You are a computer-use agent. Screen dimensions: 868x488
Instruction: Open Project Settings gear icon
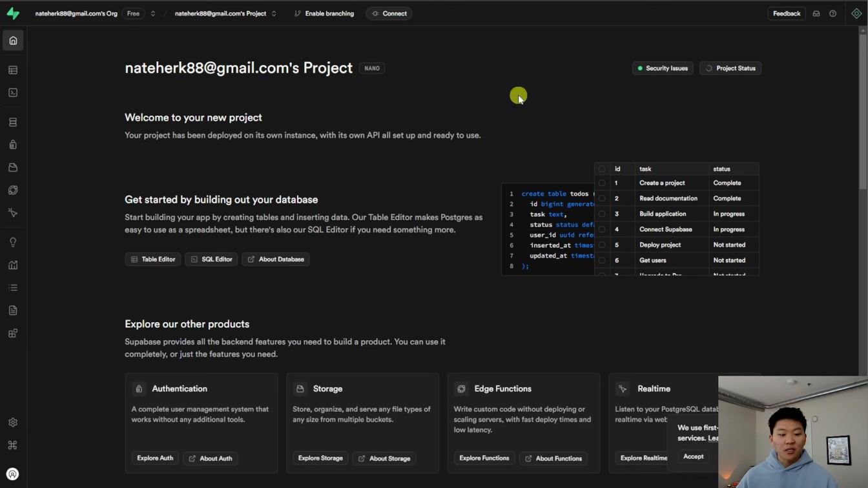[x=13, y=422]
